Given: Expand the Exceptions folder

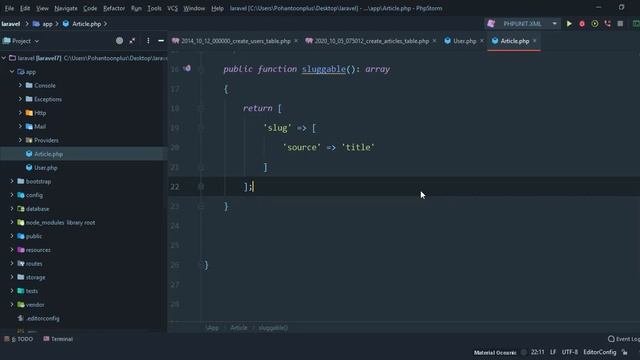Looking at the screenshot, I should coord(20,99).
